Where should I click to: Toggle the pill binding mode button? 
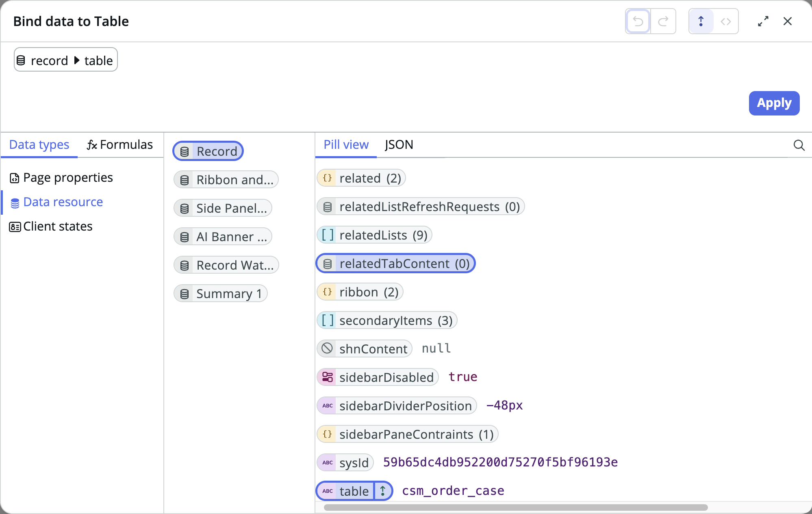pos(701,21)
